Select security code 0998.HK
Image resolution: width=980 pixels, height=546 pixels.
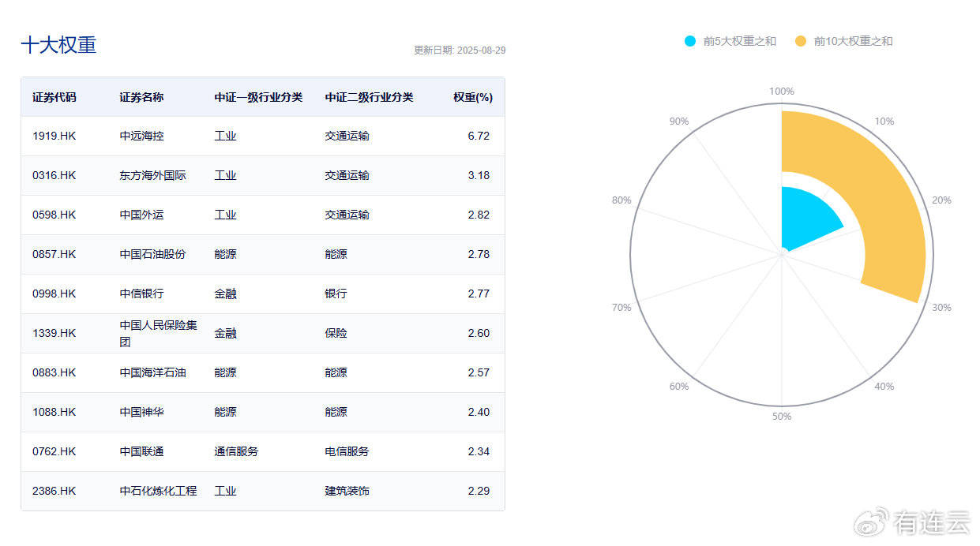(x=54, y=294)
